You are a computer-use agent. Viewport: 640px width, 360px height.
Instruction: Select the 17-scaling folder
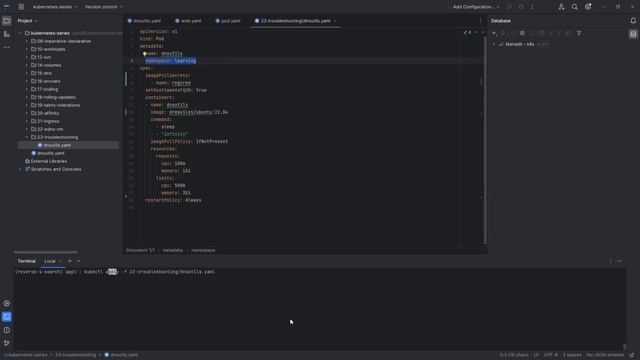point(47,89)
